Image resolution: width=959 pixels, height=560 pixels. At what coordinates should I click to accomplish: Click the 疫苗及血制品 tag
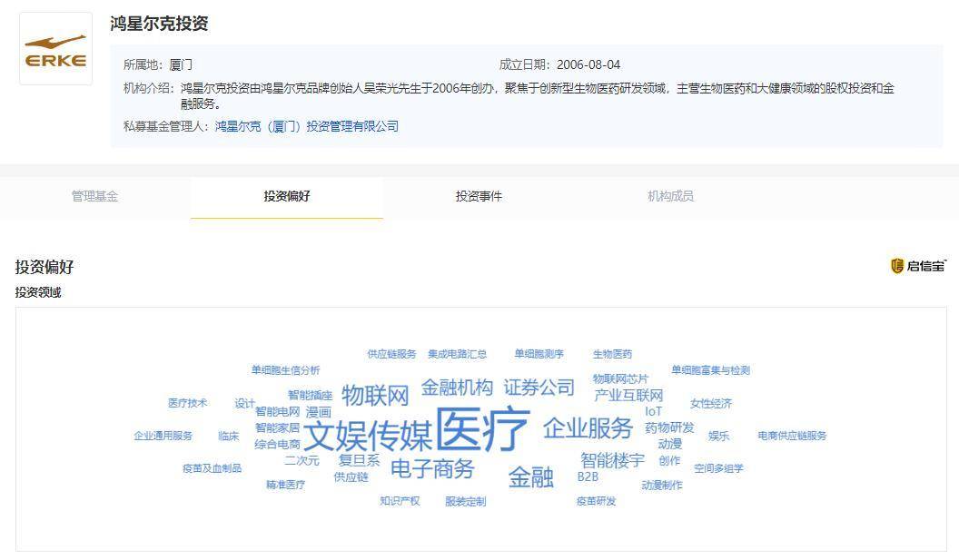213,468
